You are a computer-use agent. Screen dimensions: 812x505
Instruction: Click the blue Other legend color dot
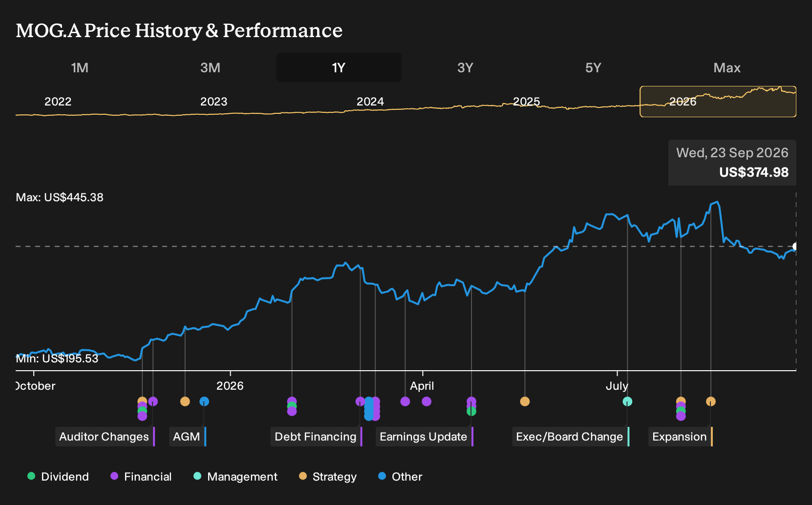click(x=382, y=476)
